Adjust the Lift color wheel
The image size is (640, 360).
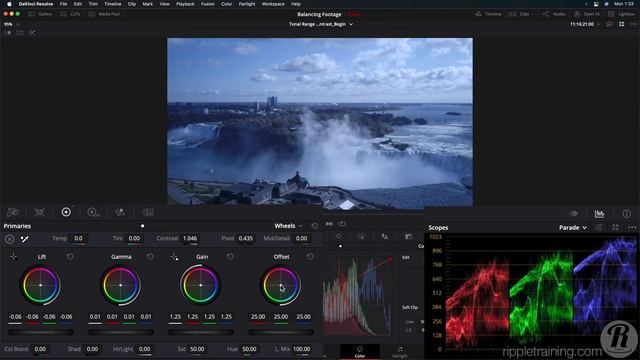click(40, 285)
